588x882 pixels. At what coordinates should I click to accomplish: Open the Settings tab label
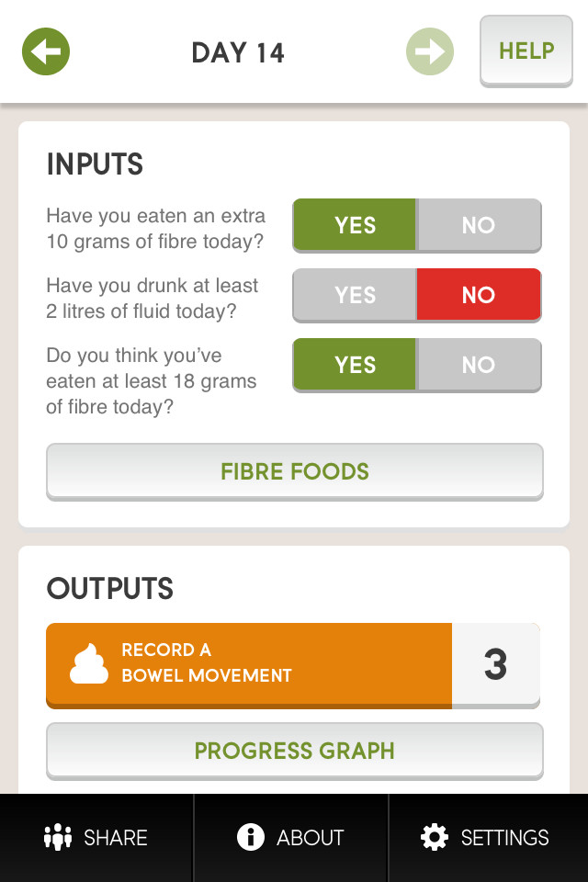pyautogui.click(x=504, y=838)
